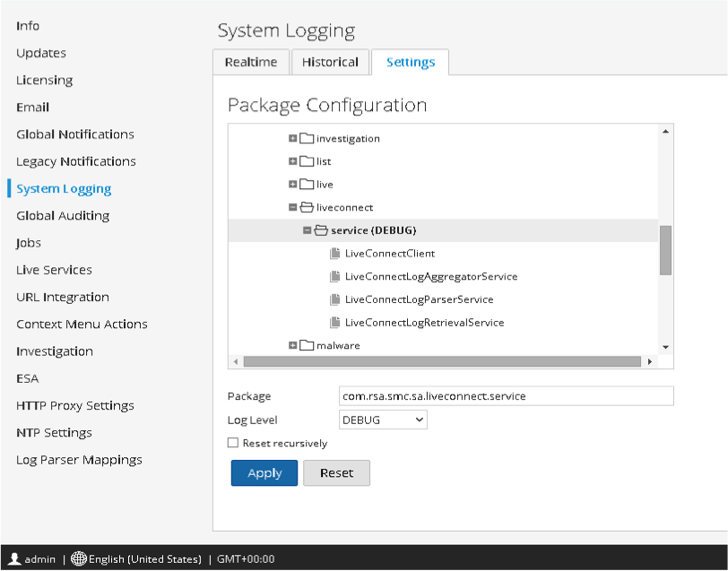Open Global Auditing in the sidebar
The width and height of the screenshot is (728, 571).
click(x=63, y=216)
